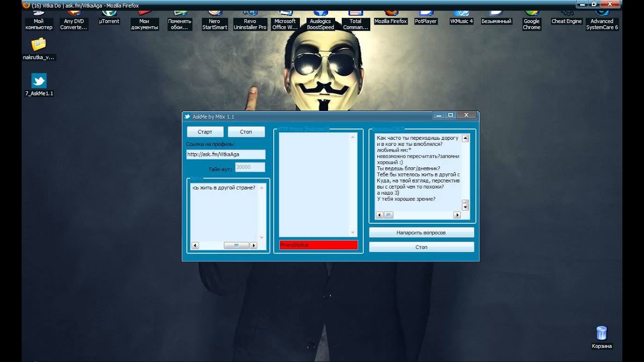The height and width of the screenshot is (362, 644).
Task: Launch Advanced SystemCare 6 shortcut
Action: point(602,20)
